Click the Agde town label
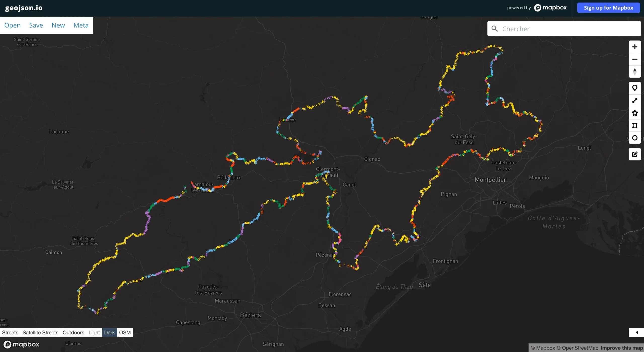The width and height of the screenshot is (644, 352). 345,329
